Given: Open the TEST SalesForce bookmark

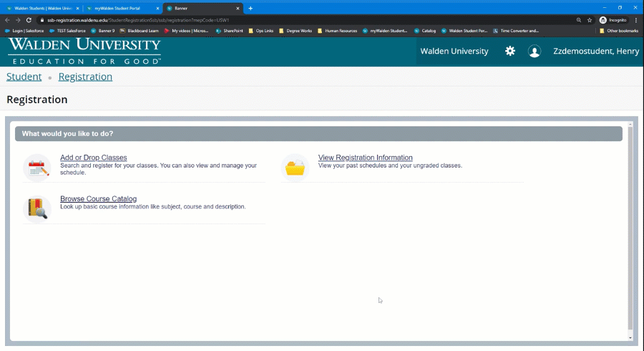Looking at the screenshot, I should pos(67,31).
